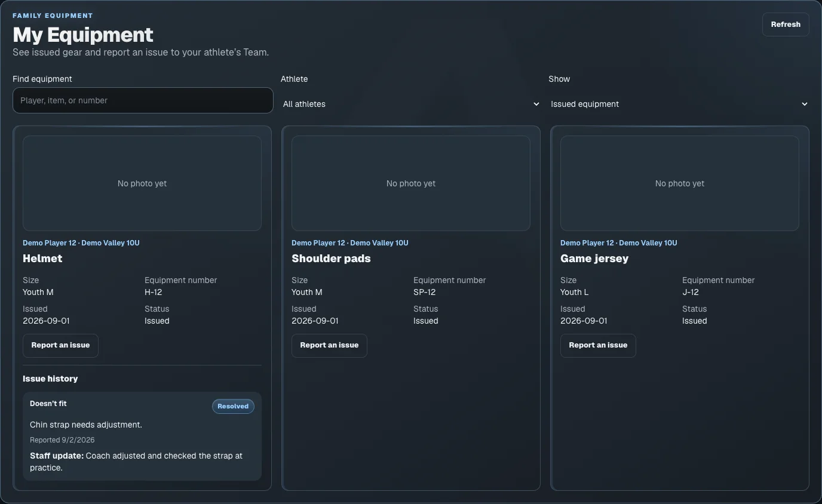822x504 pixels.
Task: Open the Athlete dropdown showing All athletes
Action: (411, 104)
